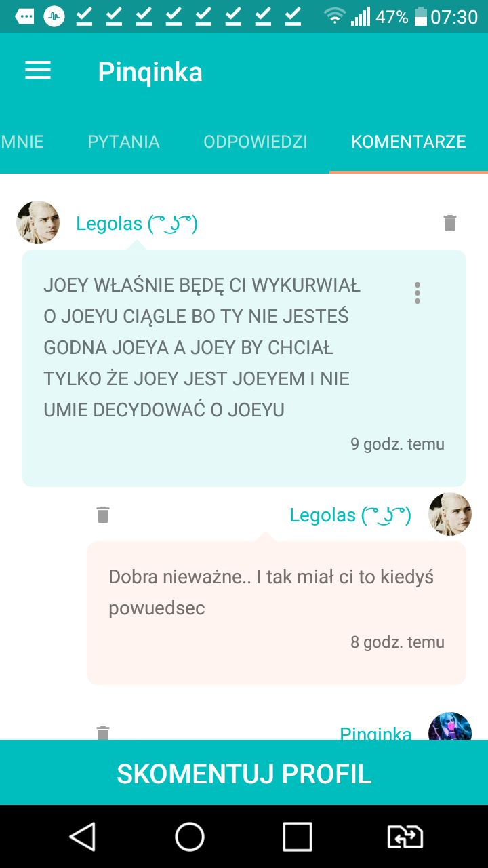
Task: Open Pinqinka username link above comment
Action: click(x=375, y=733)
